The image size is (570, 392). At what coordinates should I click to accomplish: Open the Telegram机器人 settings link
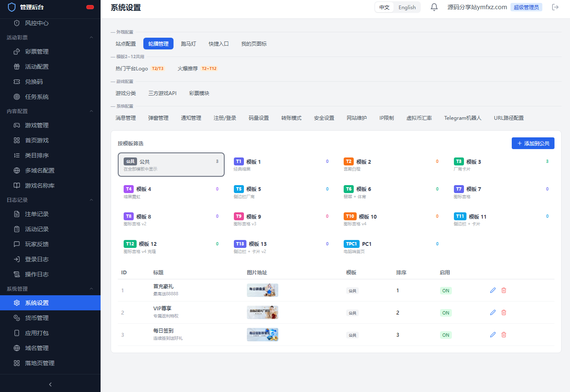[463, 118]
